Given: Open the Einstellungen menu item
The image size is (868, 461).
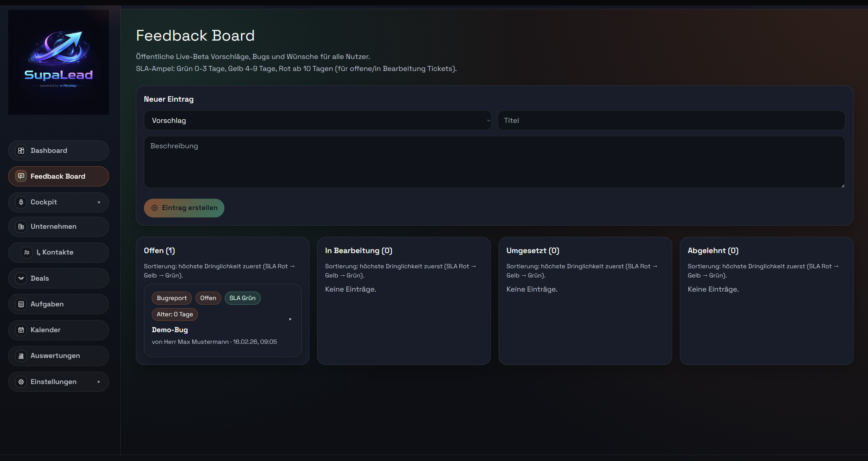Looking at the screenshot, I should [53, 382].
